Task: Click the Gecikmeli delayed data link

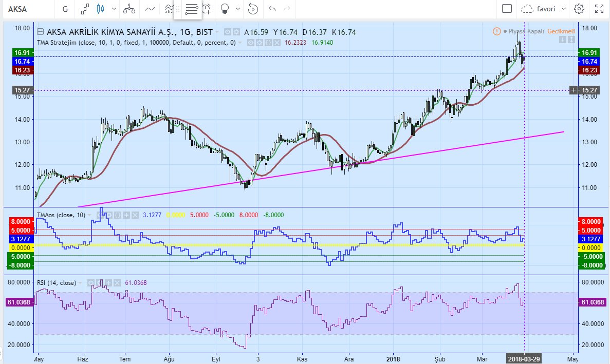Action: [561, 31]
